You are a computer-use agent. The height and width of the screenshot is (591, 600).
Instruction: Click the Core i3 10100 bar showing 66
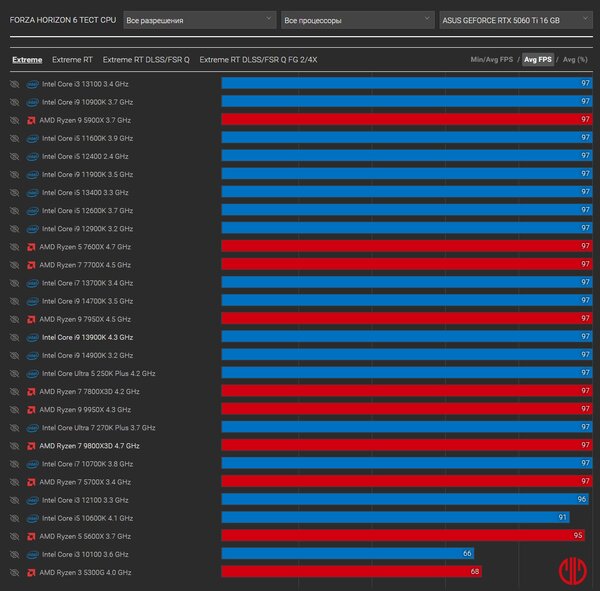pos(347,553)
